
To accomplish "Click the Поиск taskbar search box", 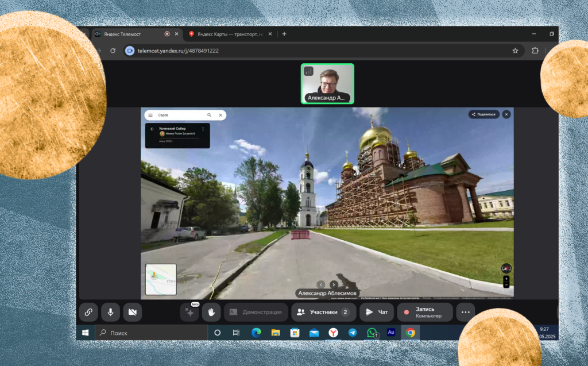I will click(x=152, y=333).
